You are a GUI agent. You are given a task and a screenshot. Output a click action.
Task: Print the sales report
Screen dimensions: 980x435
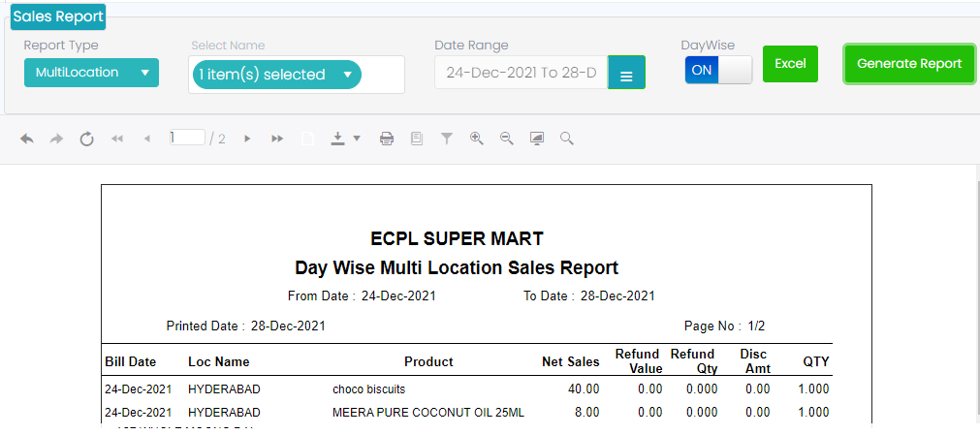387,140
